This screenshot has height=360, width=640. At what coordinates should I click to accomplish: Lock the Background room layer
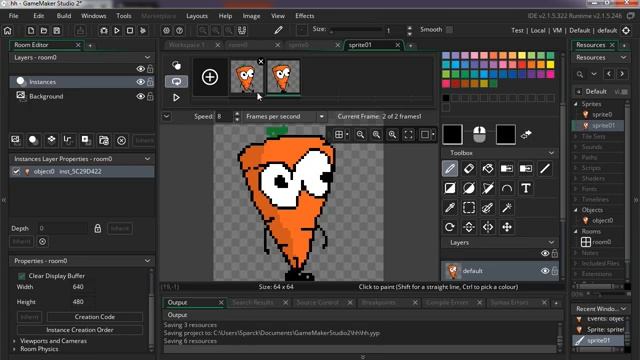(x=150, y=96)
